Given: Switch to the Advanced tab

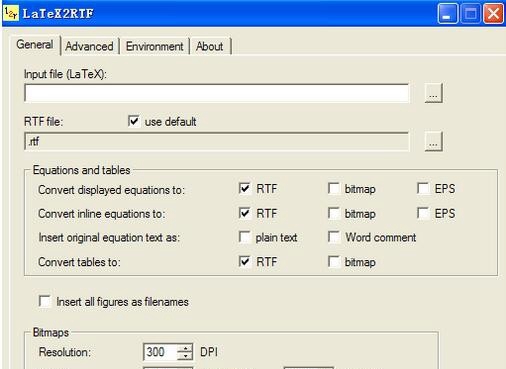Looking at the screenshot, I should [89, 46].
